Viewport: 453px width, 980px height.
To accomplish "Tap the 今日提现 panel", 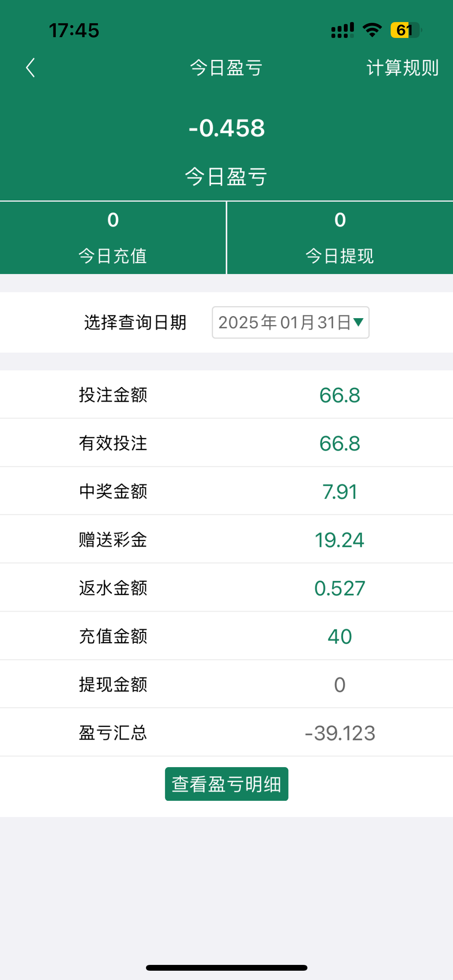I will (340, 238).
